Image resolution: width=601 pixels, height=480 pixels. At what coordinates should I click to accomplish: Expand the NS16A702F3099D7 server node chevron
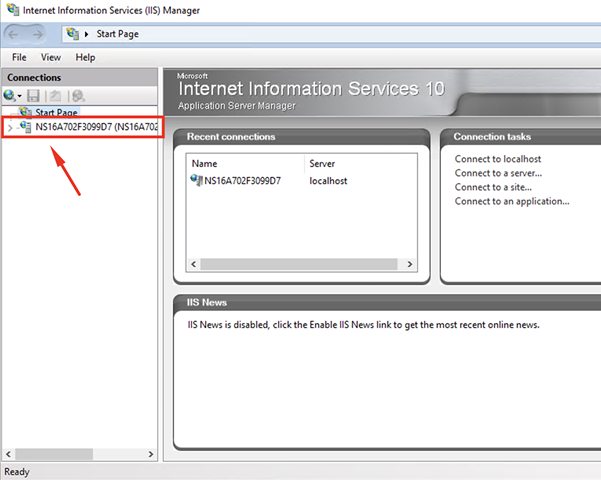(10, 127)
